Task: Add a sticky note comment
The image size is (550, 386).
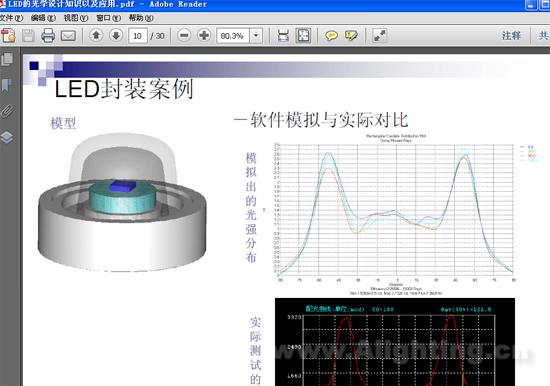Action: (331, 36)
